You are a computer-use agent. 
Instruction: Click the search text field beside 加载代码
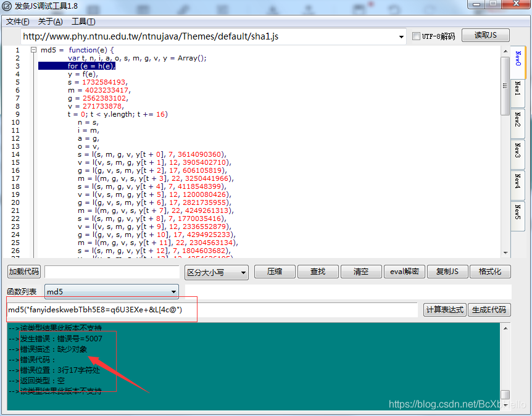[112, 272]
